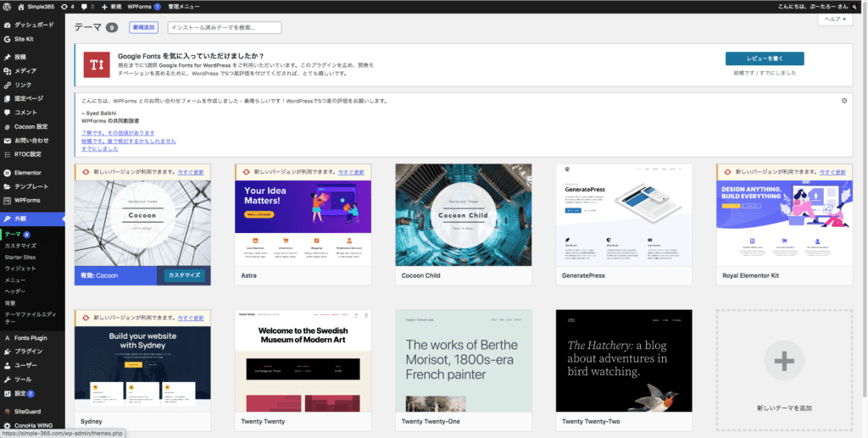The height and width of the screenshot is (438, 868).
Task: Click the WordPress logo in the admin bar
Action: [x=7, y=7]
